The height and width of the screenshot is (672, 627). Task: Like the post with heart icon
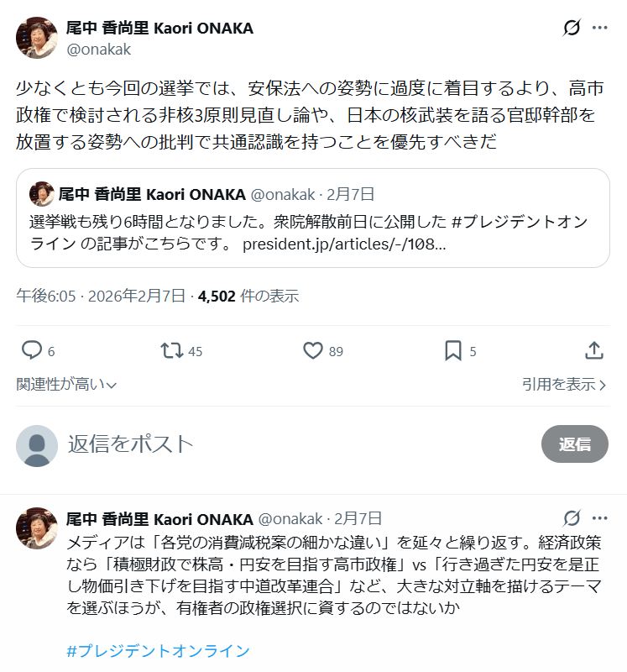(x=312, y=350)
